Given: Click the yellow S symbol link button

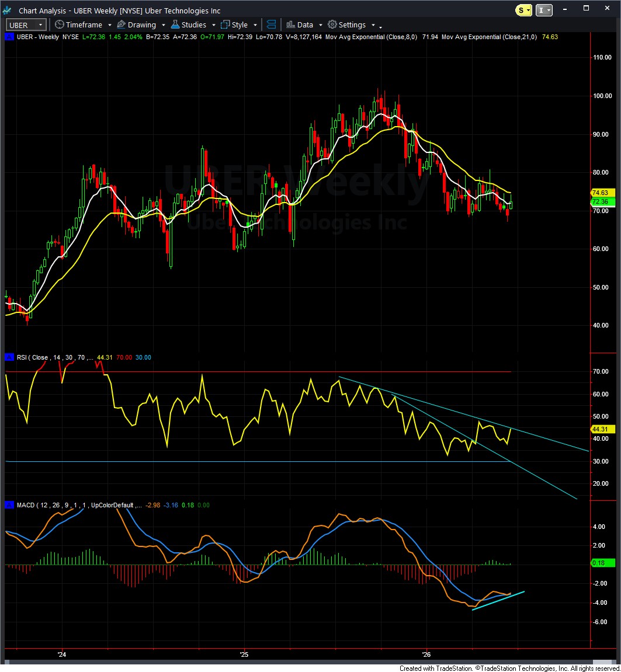Looking at the screenshot, I should tap(523, 11).
